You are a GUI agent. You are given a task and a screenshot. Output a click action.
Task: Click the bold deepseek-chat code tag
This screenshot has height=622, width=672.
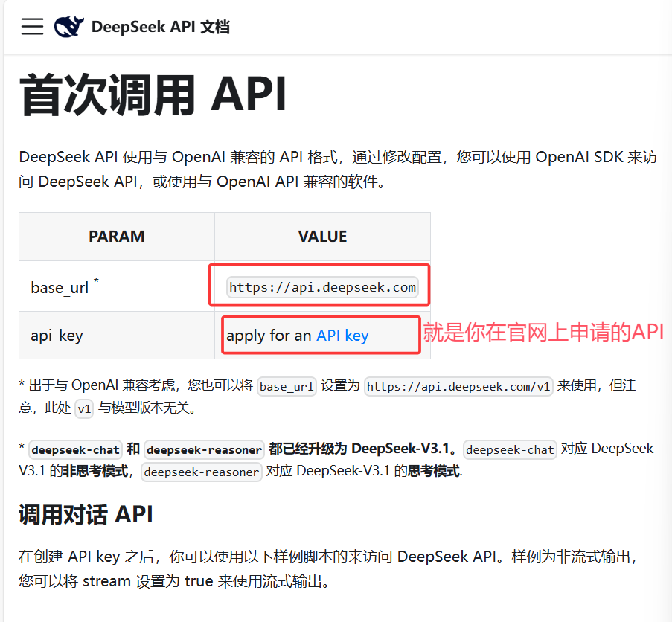(x=75, y=450)
